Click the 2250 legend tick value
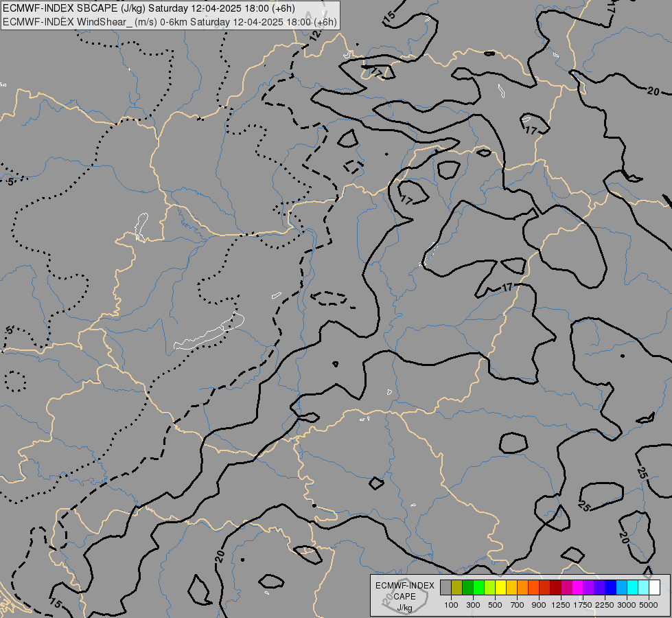Viewport: 672px width, 618px height. [x=605, y=605]
